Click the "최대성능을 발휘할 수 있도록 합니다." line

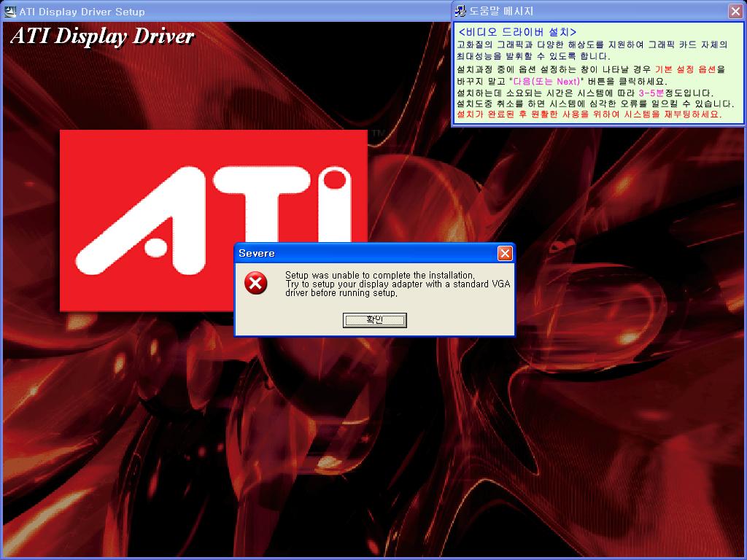(533, 56)
